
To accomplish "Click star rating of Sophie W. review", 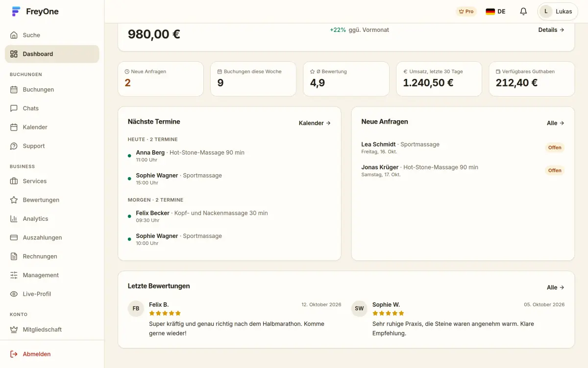I will pos(388,314).
